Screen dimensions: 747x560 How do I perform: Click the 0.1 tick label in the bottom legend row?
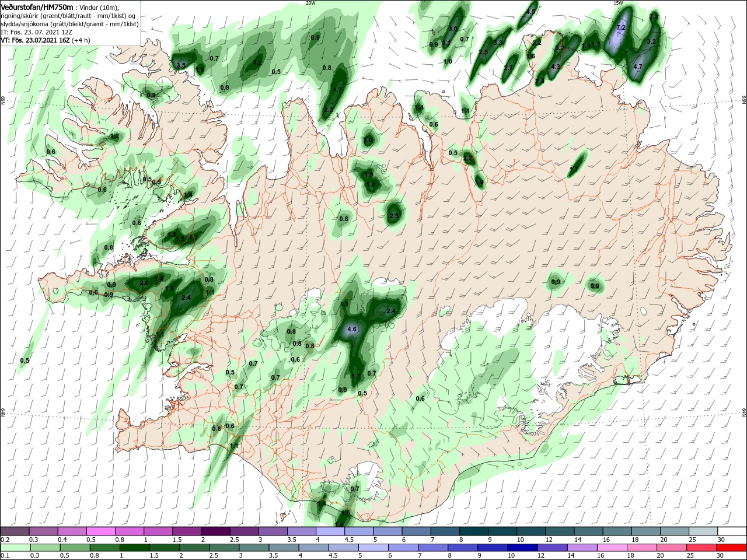tap(5, 555)
